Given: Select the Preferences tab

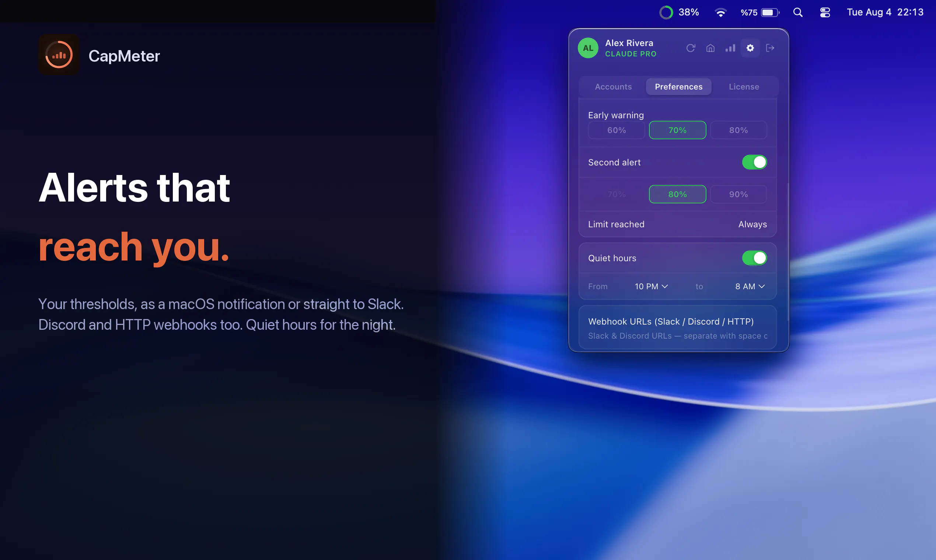Looking at the screenshot, I should pos(679,87).
